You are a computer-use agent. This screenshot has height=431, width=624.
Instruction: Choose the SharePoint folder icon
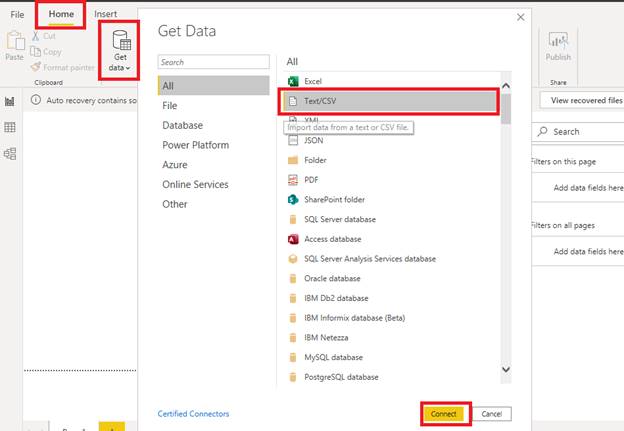pyautogui.click(x=293, y=200)
